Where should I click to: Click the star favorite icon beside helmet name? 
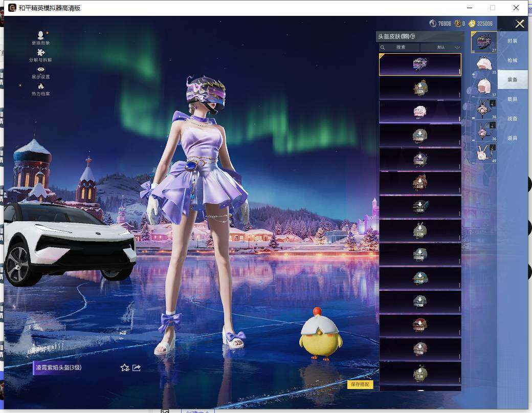[124, 367]
